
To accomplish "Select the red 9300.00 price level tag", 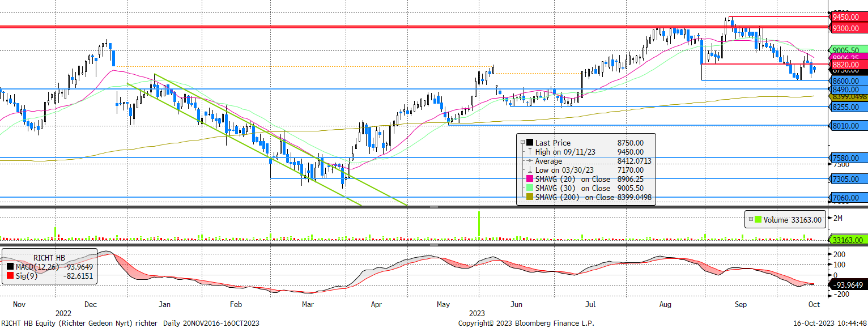I will pos(848,28).
